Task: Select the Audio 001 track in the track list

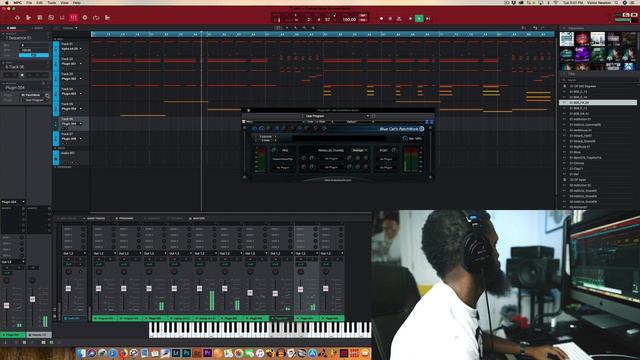Action: 71,157
